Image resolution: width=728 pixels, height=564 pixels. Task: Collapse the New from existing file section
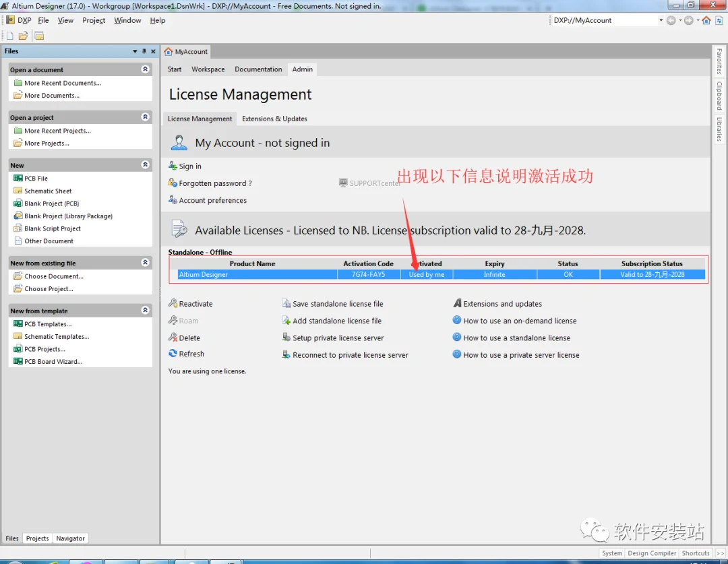[x=146, y=263]
